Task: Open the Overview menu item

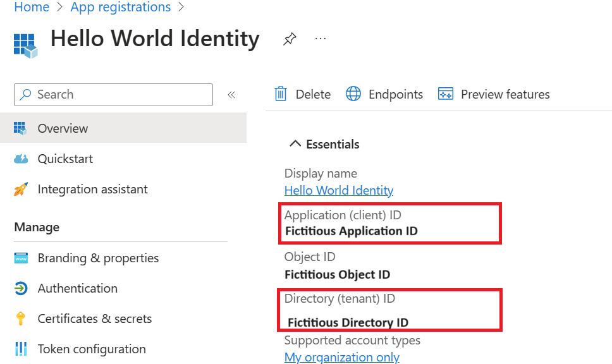Action: click(x=123, y=128)
